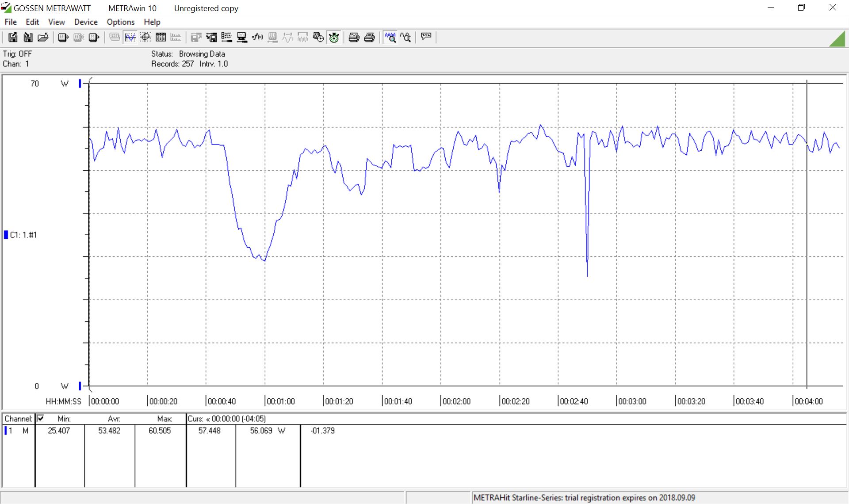Click the C1: 1.#1 channel label

coord(23,235)
